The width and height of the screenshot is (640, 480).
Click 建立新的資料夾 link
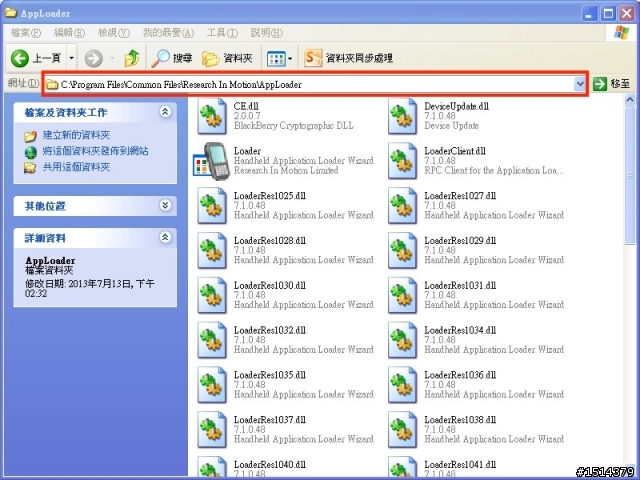(76, 135)
